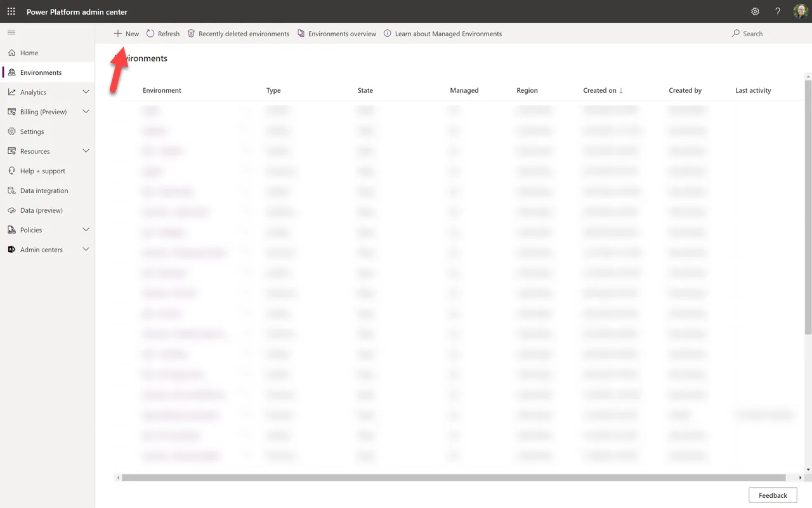Image resolution: width=812 pixels, height=508 pixels.
Task: Click the New button to create an environment
Action: 126,33
